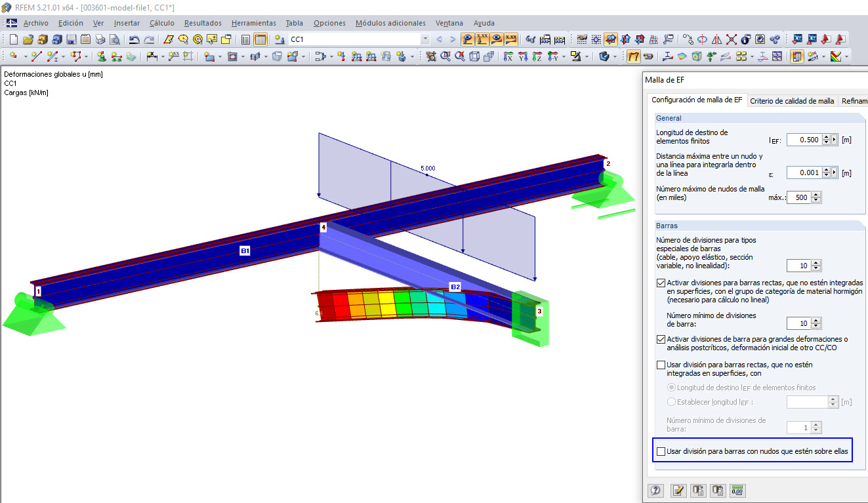The image size is (868, 503).
Task: Select 'Longitud de destino lEF de elementos finitos' radio
Action: coord(671,388)
